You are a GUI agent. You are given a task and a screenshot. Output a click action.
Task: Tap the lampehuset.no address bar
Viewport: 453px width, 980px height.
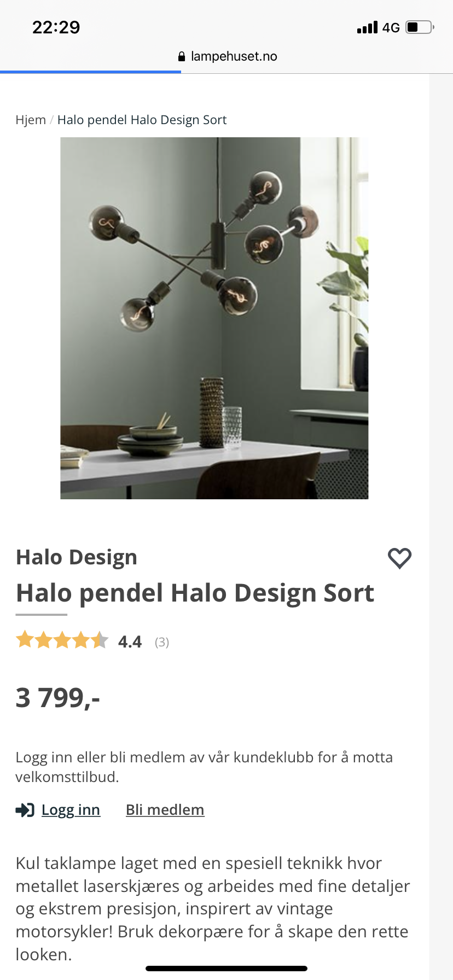[x=228, y=56]
